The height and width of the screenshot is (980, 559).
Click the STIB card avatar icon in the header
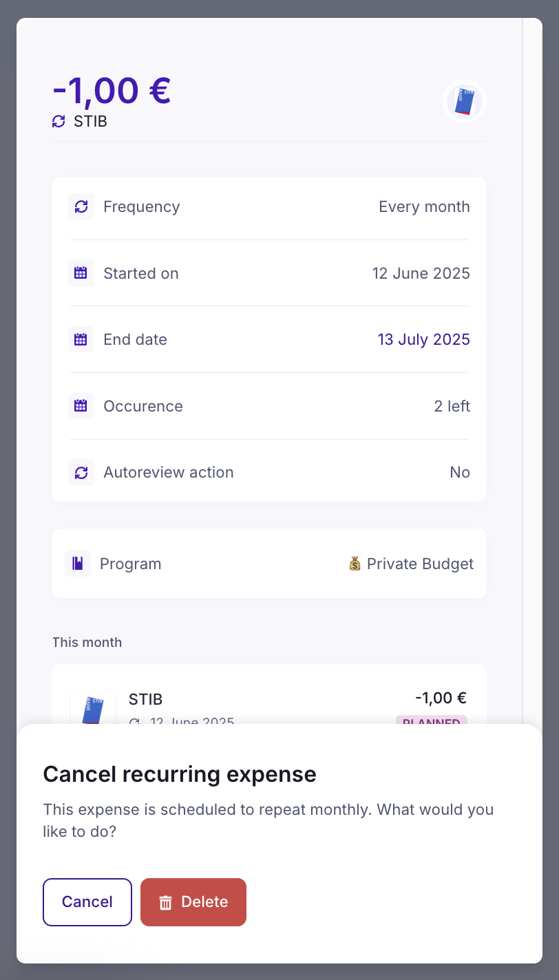coord(465,102)
